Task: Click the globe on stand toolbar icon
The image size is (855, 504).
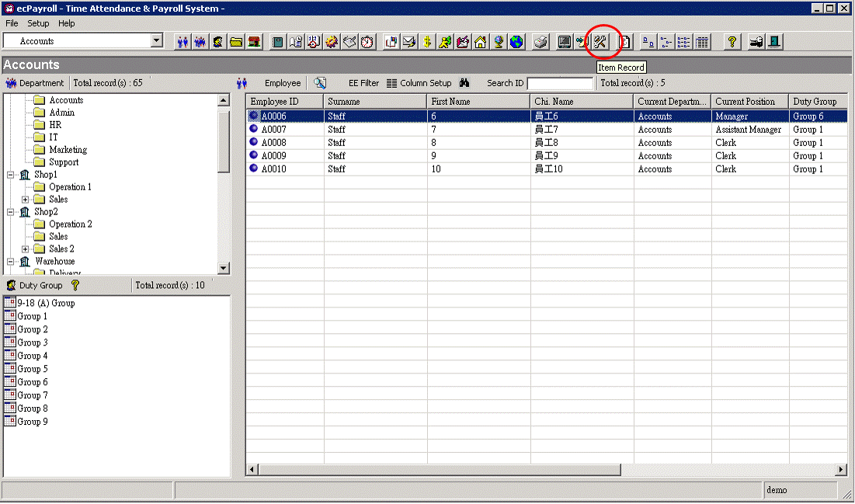Action: coord(499,41)
